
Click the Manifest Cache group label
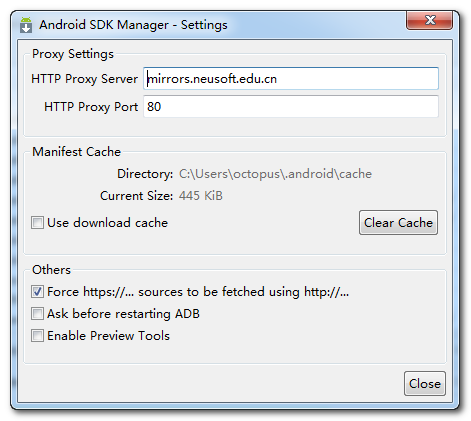point(76,152)
